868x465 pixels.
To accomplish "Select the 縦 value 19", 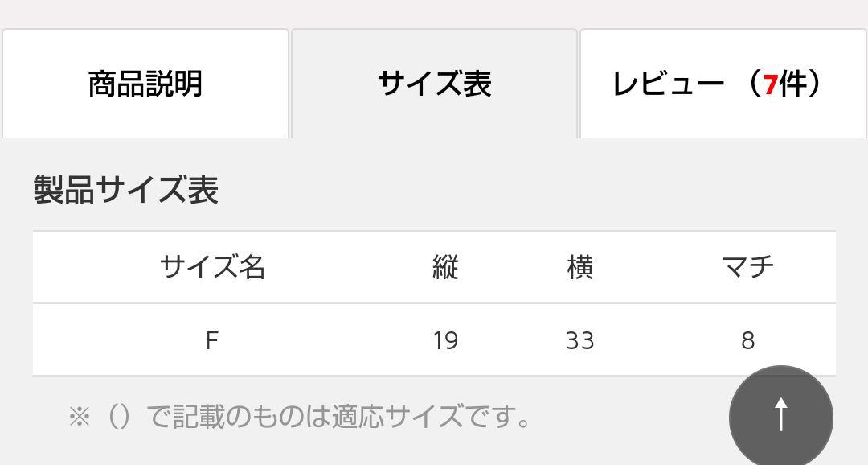I will 445,340.
